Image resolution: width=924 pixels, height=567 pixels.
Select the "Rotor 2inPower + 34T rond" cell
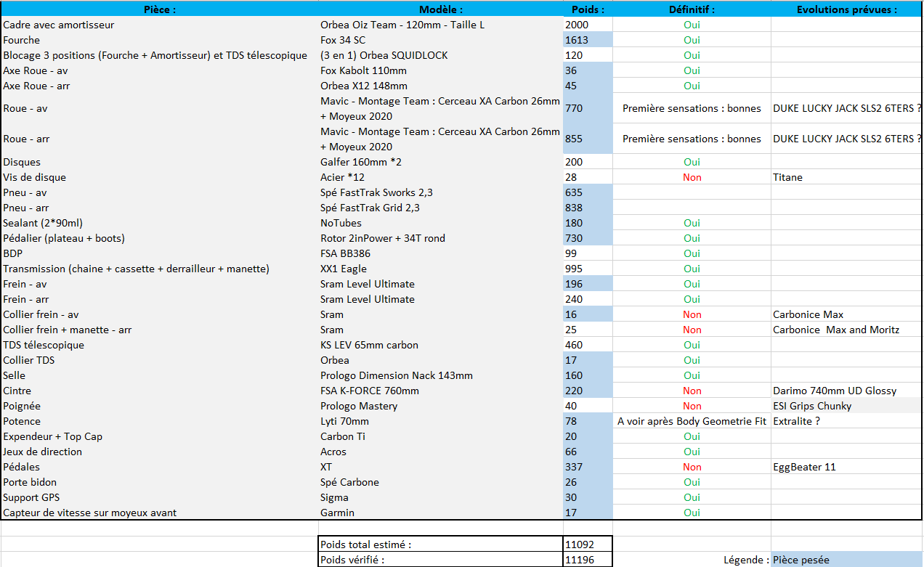(440, 238)
